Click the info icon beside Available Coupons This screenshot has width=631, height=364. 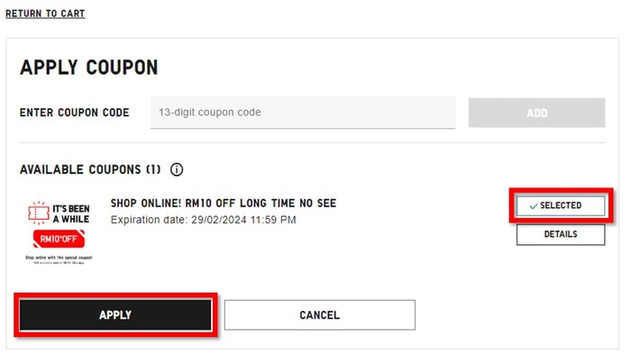(x=177, y=169)
